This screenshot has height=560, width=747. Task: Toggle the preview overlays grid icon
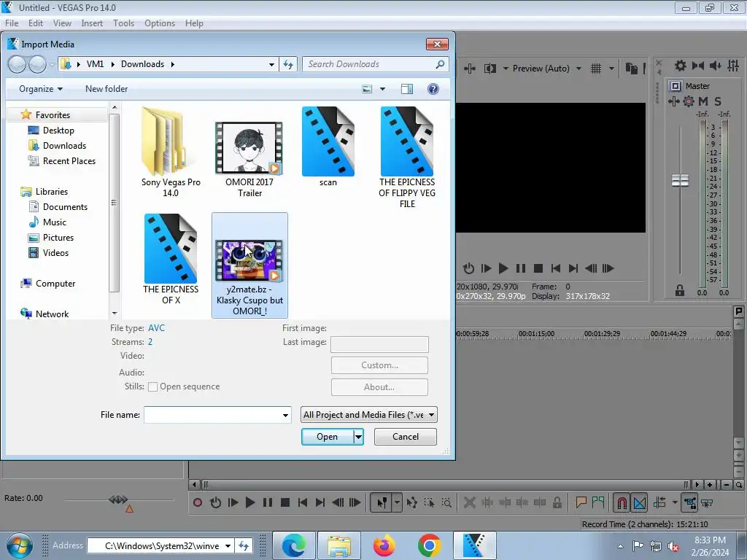596,69
